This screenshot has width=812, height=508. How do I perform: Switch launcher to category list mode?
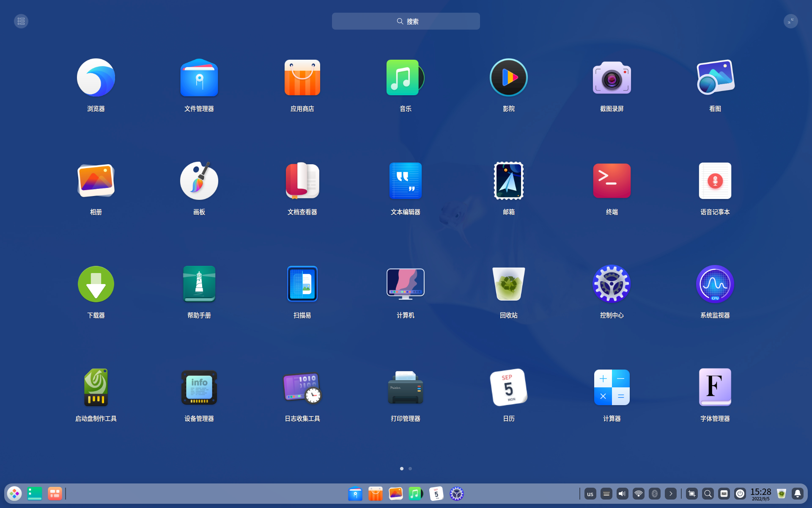[x=21, y=21]
